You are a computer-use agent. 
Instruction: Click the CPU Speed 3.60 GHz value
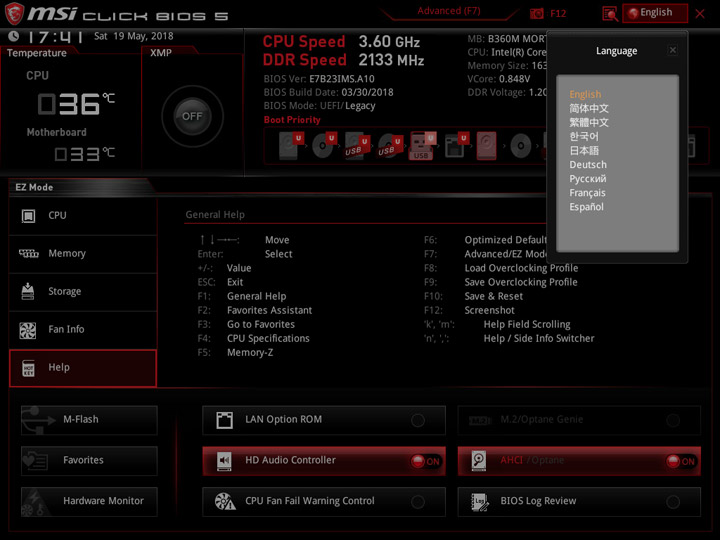pos(389,42)
